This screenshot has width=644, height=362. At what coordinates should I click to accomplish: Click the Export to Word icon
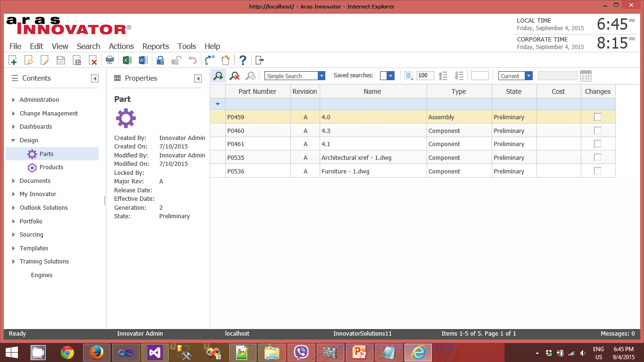(x=143, y=60)
